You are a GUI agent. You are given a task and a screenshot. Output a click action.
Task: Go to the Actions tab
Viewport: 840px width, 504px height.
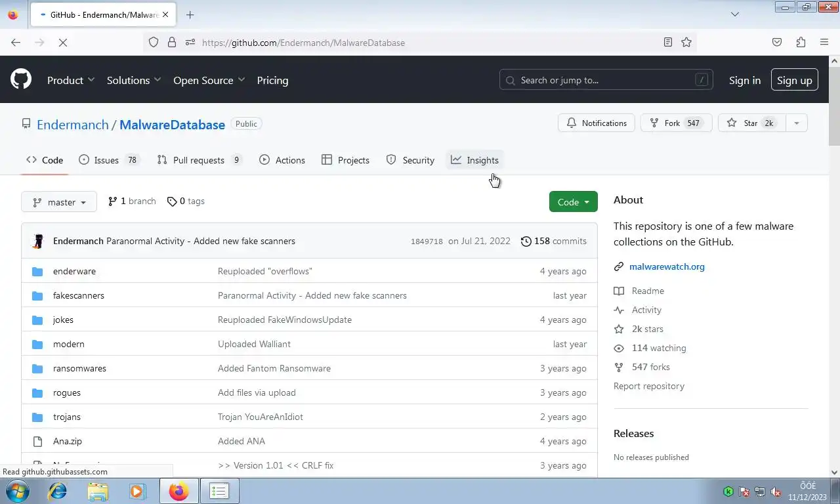tap(282, 160)
